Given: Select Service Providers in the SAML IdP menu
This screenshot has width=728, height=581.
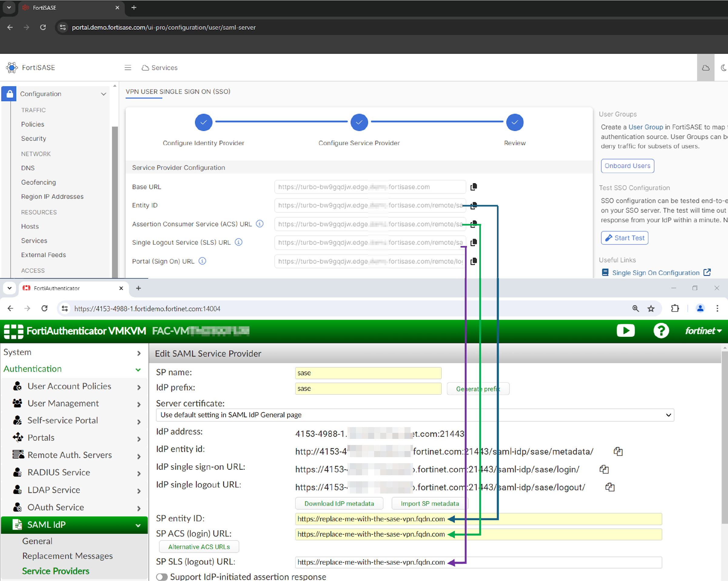Looking at the screenshot, I should [x=55, y=571].
